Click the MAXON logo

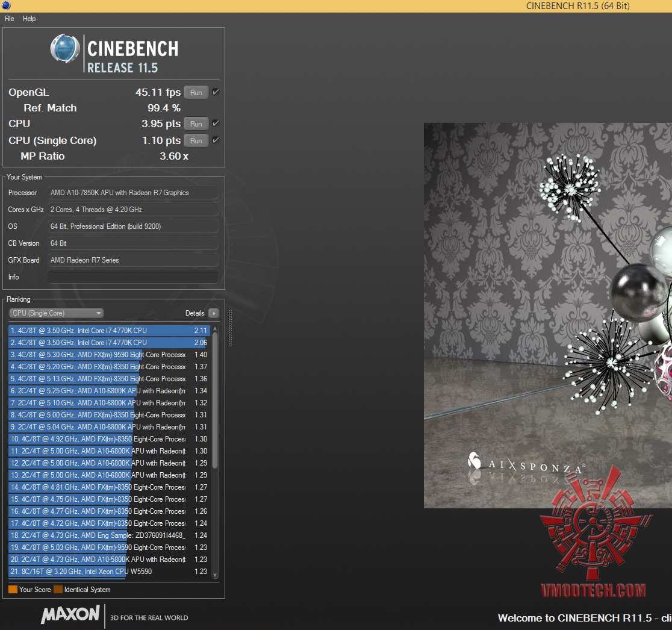70,614
